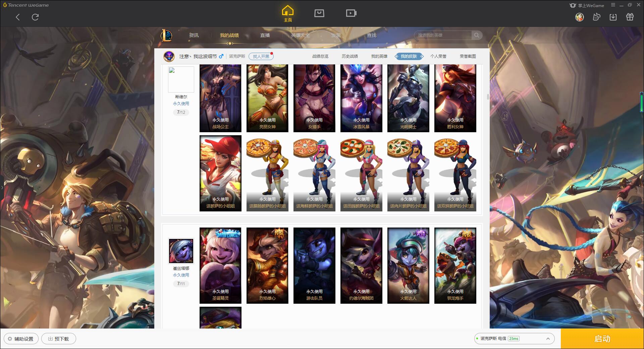Open the download manager icon
Image resolution: width=644 pixels, height=349 pixels.
pyautogui.click(x=613, y=17)
